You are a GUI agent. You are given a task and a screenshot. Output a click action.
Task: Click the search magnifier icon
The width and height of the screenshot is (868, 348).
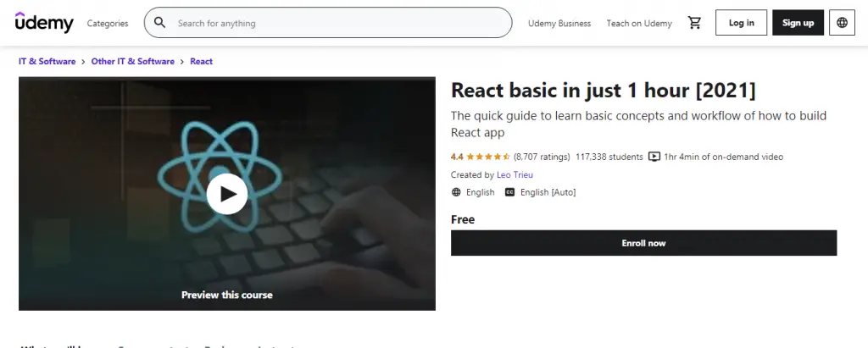click(x=159, y=23)
